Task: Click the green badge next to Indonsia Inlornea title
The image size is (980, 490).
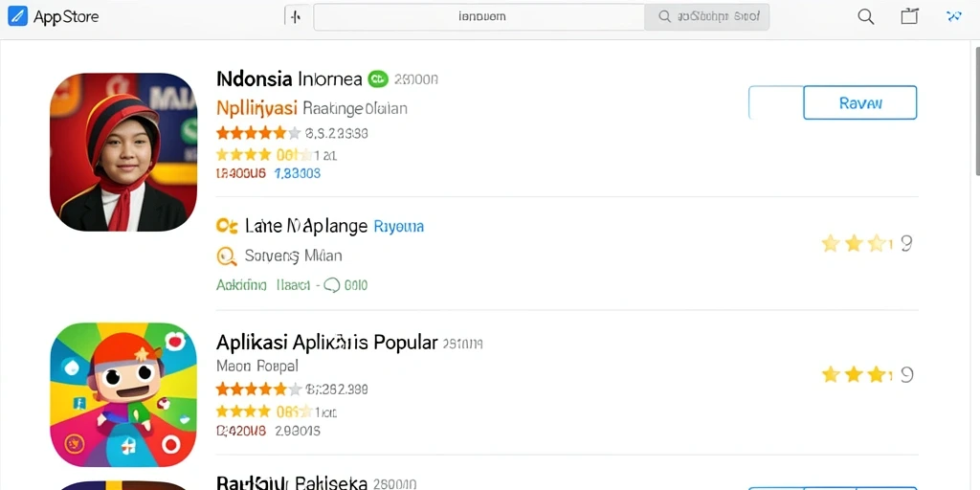Action: (378, 78)
